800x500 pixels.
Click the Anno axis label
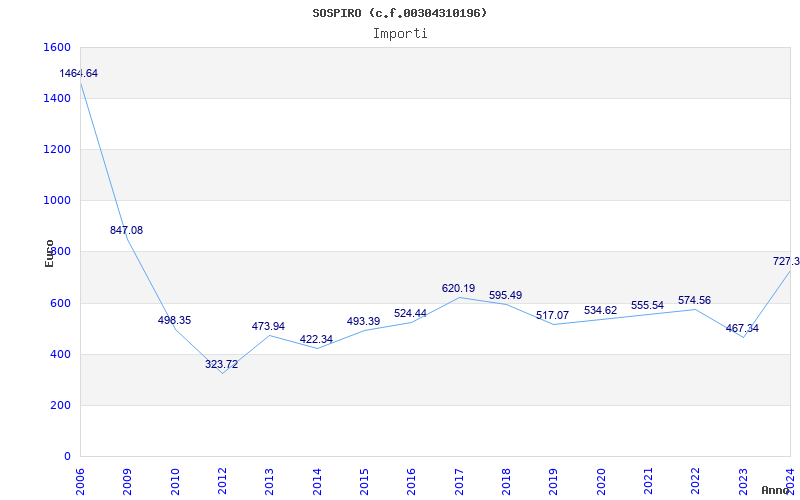(x=776, y=490)
